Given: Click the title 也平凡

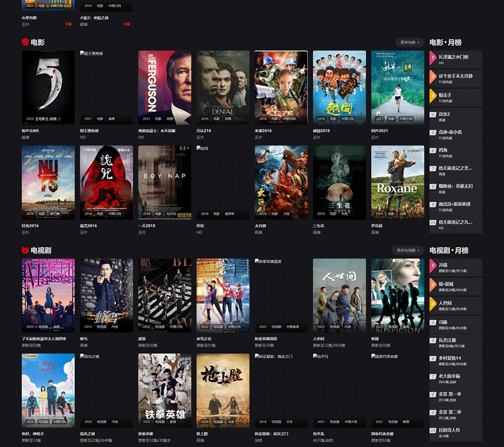Looking at the screenshot, I should [319, 434].
